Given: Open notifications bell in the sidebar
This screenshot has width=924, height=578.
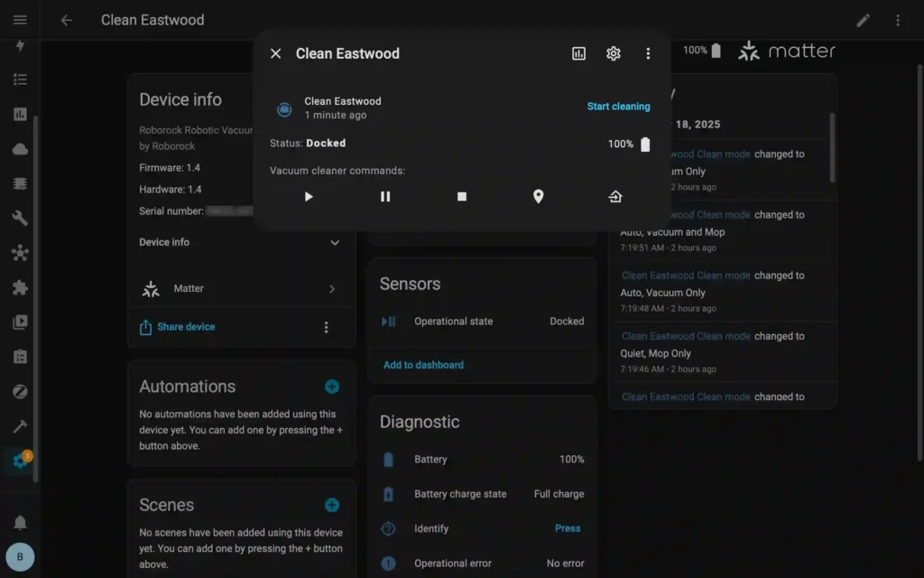Looking at the screenshot, I should coord(19,522).
